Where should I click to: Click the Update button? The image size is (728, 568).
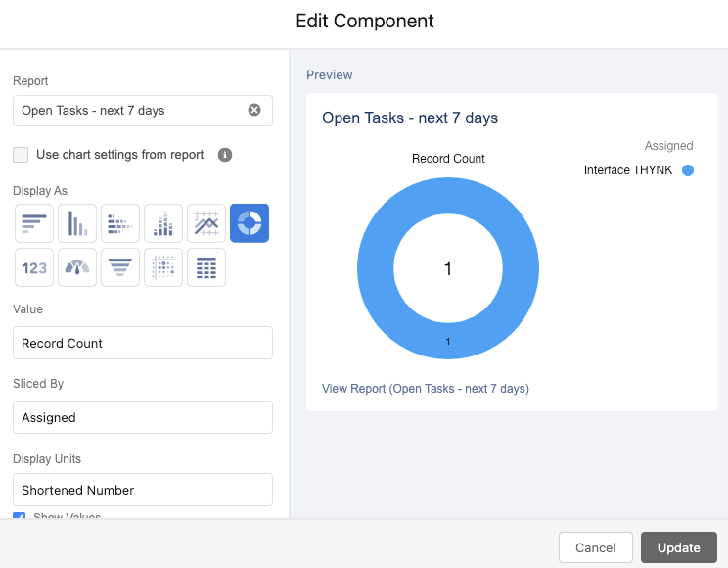click(679, 547)
